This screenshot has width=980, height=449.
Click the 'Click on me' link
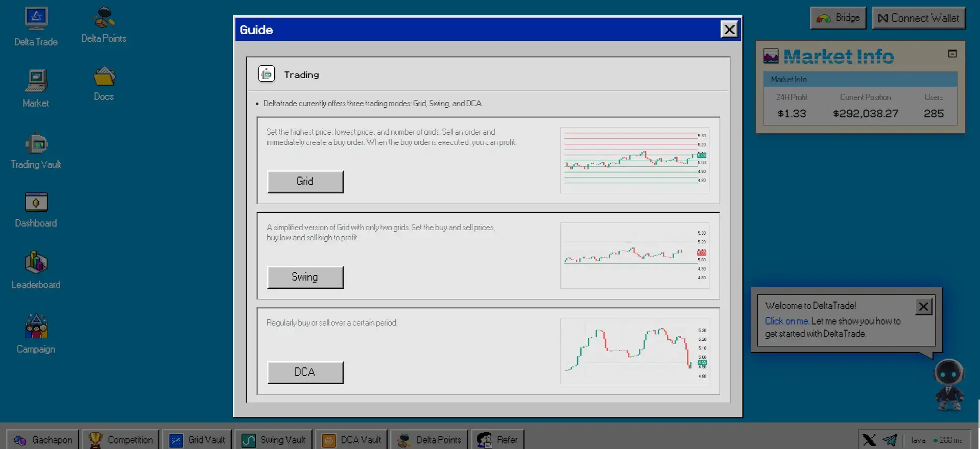786,321
